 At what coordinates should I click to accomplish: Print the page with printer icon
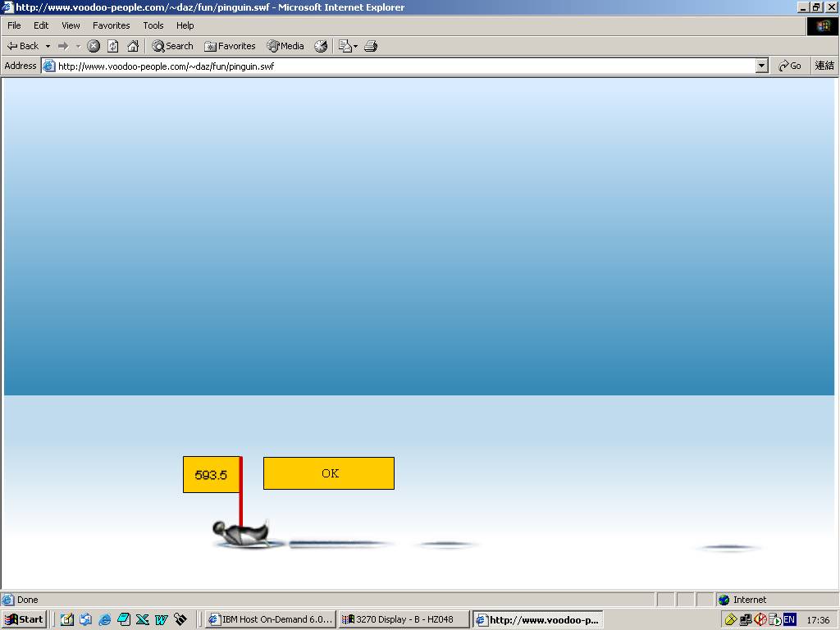click(x=371, y=46)
